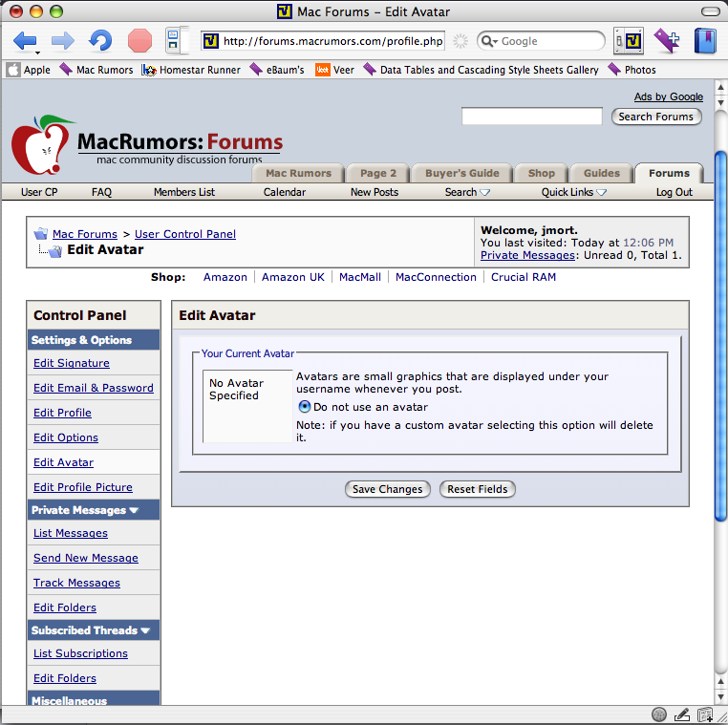Click the Save Changes button
The height and width of the screenshot is (725, 728).
click(388, 489)
